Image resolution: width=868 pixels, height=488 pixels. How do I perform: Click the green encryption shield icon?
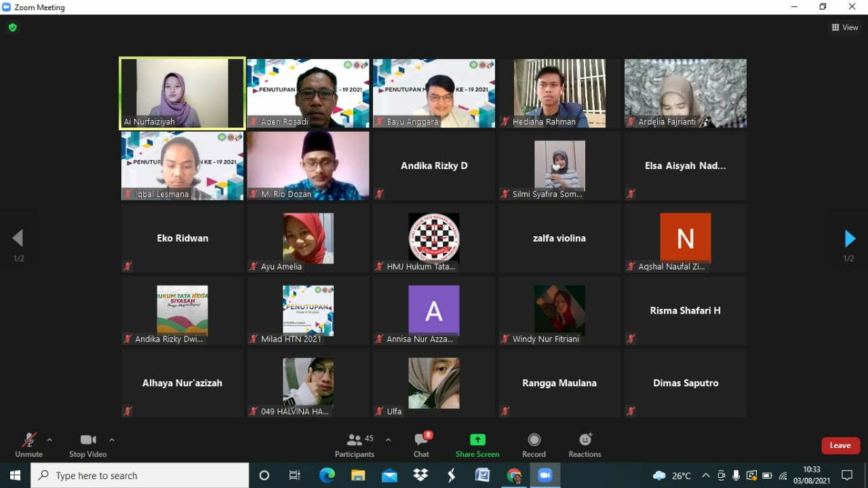pyautogui.click(x=12, y=28)
